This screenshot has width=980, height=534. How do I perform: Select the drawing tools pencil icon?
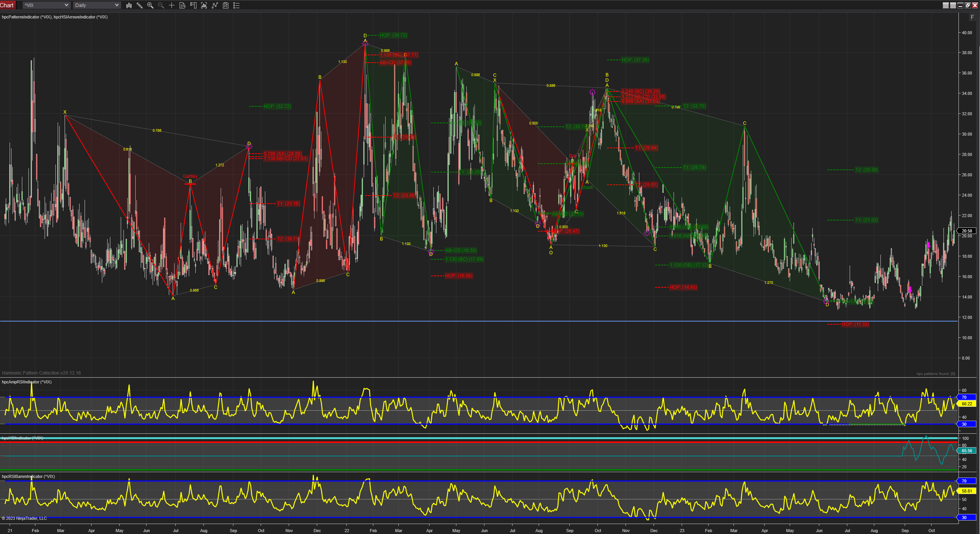coord(140,5)
